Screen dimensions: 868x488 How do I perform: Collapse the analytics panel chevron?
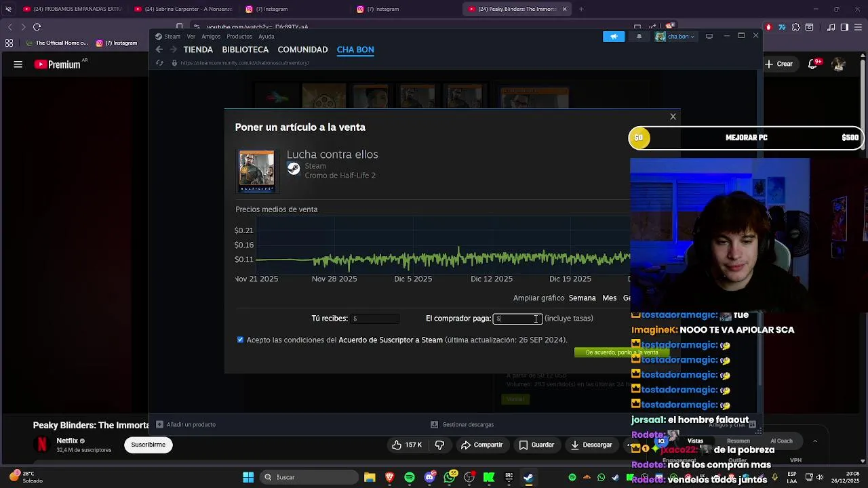[x=815, y=441]
